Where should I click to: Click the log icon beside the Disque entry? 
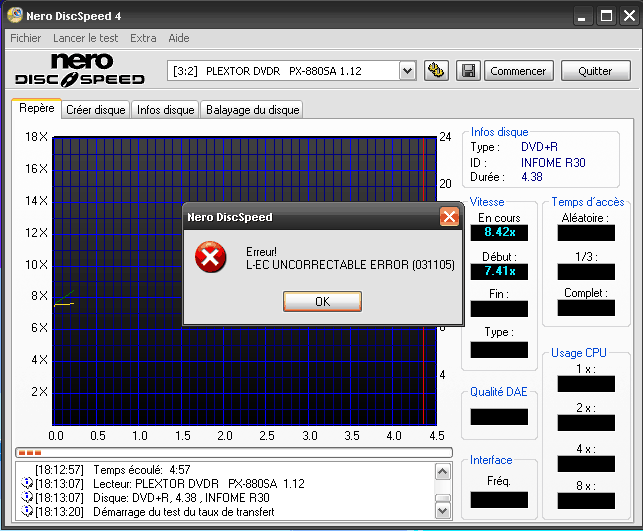tap(27, 497)
